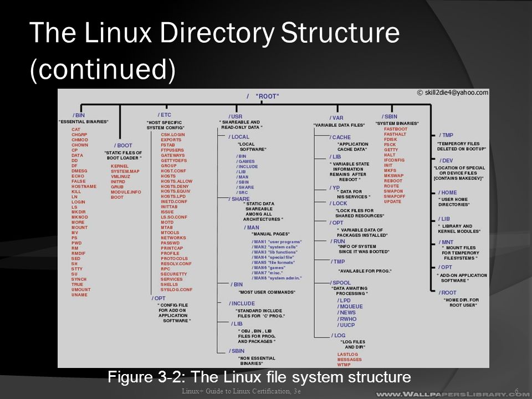The width and height of the screenshot is (532, 399).
Task: Click the top-level / "ROOT" label
Action: click(263, 96)
